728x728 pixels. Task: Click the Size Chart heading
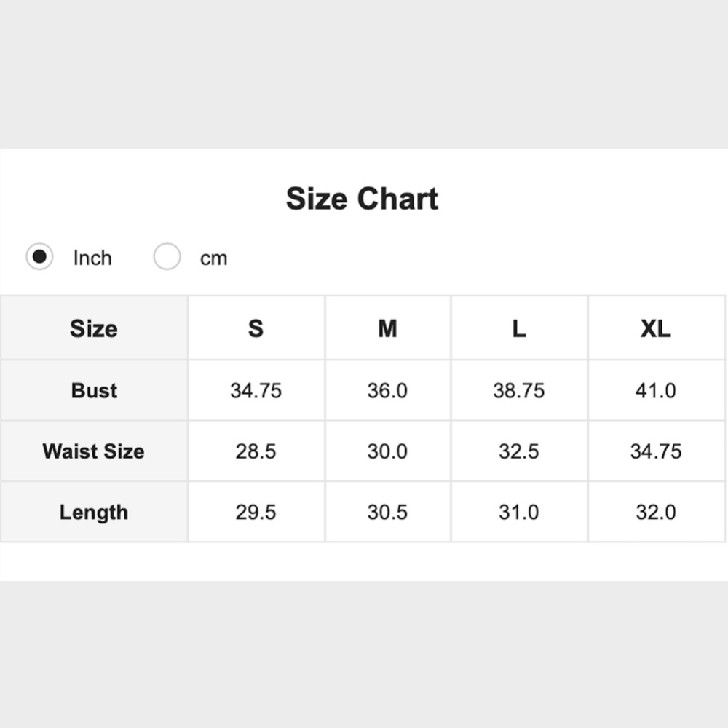(x=362, y=199)
